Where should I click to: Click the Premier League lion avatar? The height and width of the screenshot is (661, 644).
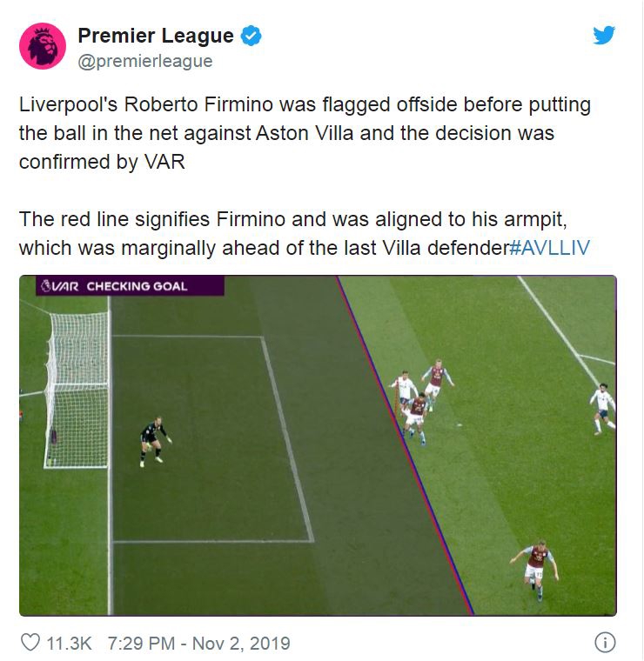[43, 46]
